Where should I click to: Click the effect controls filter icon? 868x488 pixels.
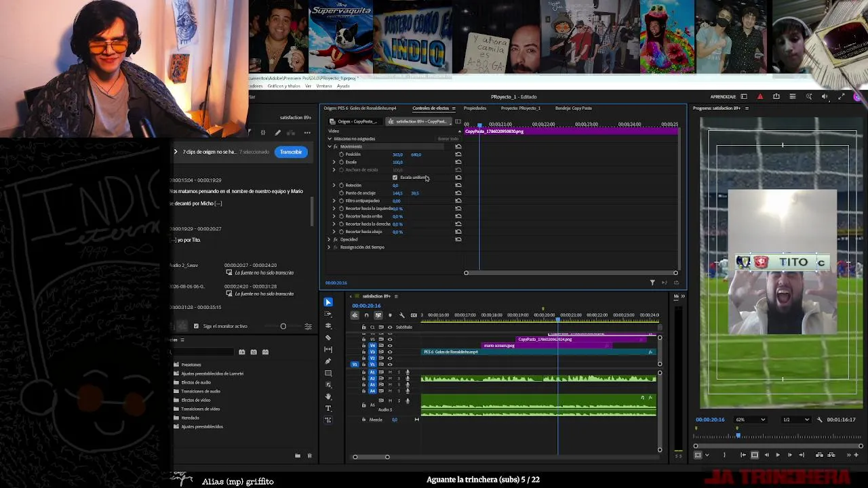tap(652, 283)
